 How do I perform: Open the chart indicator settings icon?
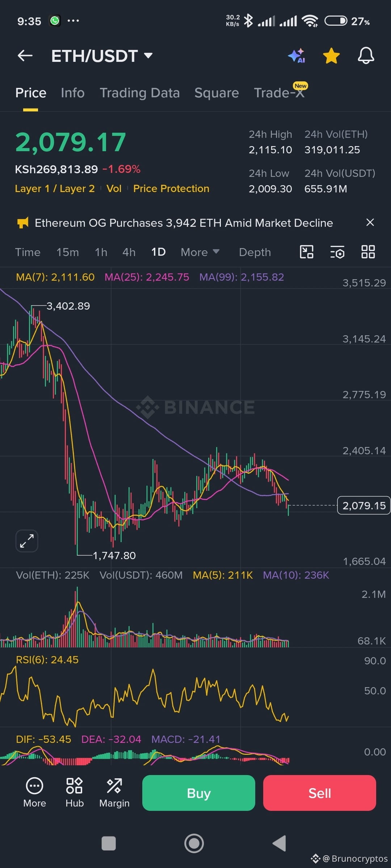click(x=337, y=252)
